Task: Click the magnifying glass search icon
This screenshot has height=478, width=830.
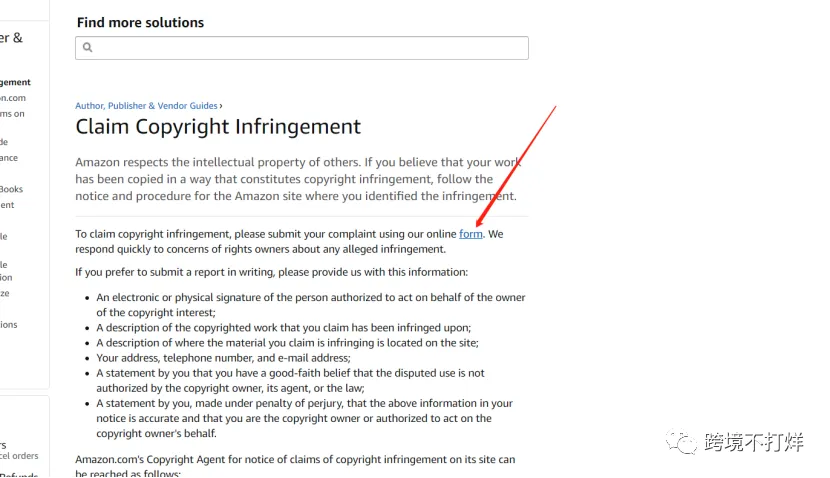Action: [x=87, y=48]
